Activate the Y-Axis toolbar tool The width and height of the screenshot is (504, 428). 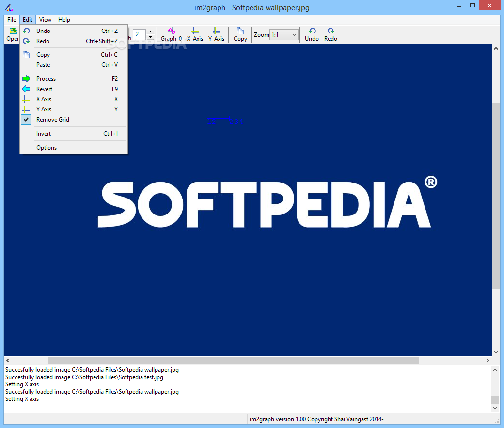216,34
